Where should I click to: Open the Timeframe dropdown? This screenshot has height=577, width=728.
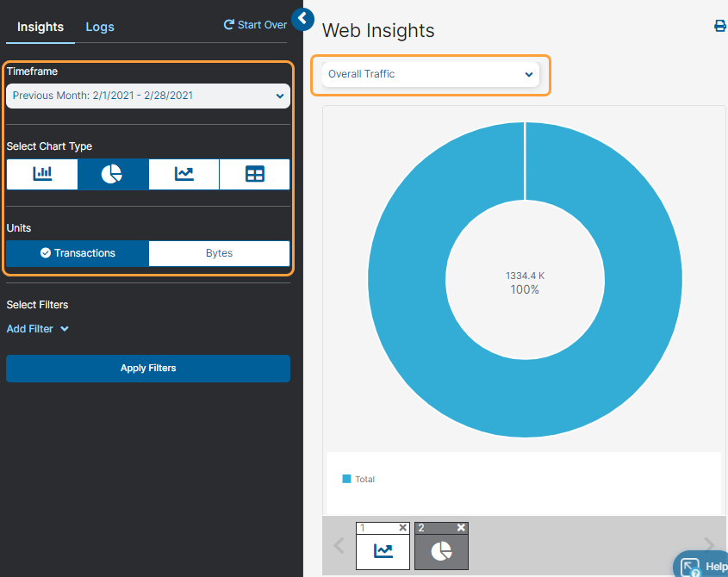tap(147, 96)
